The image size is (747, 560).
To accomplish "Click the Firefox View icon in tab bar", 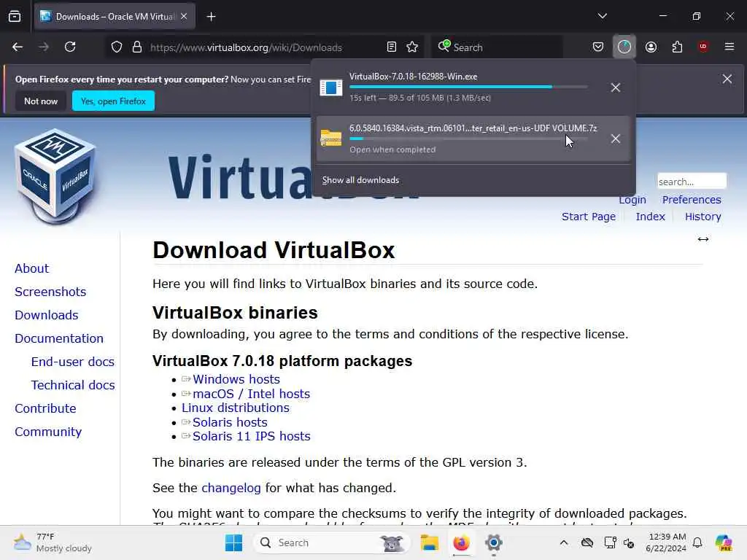I will tap(15, 17).
